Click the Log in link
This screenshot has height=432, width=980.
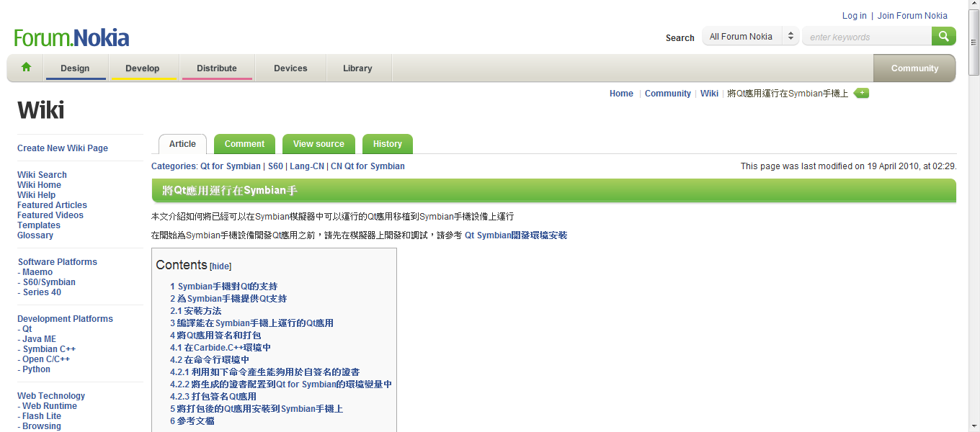(854, 16)
